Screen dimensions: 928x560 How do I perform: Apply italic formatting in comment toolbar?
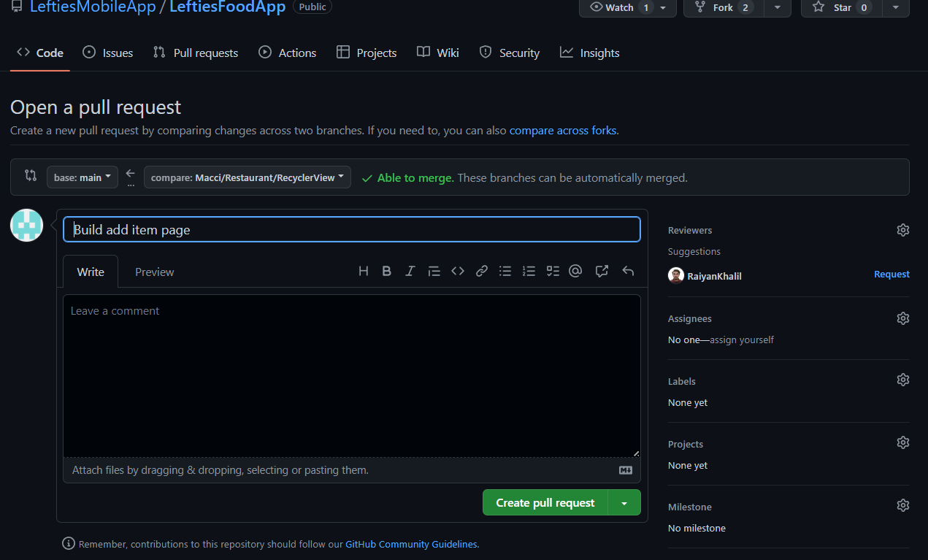[x=410, y=271]
